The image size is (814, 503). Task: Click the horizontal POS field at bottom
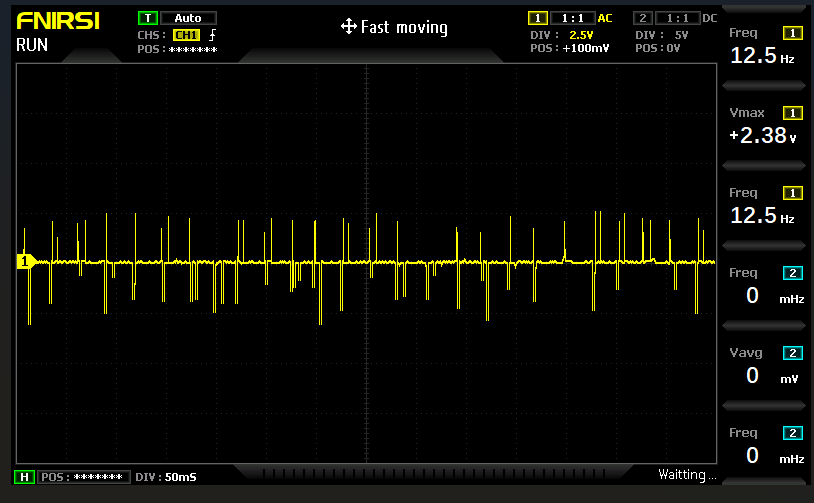85,477
